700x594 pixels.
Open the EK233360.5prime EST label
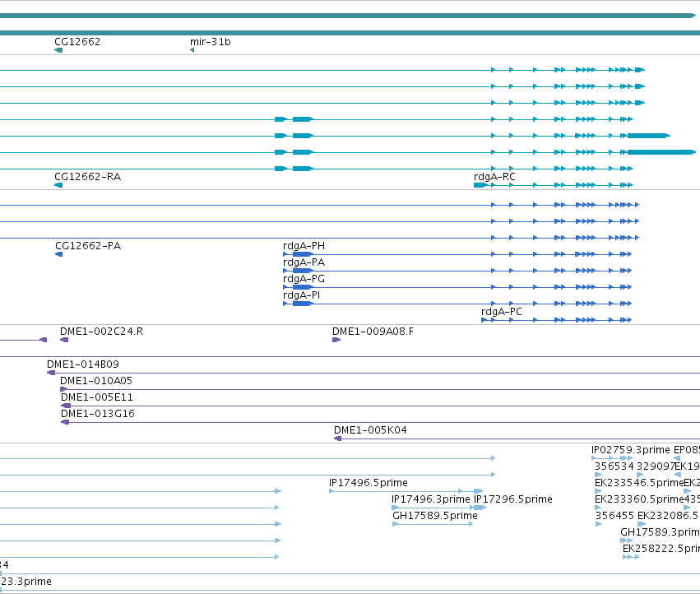click(x=639, y=499)
